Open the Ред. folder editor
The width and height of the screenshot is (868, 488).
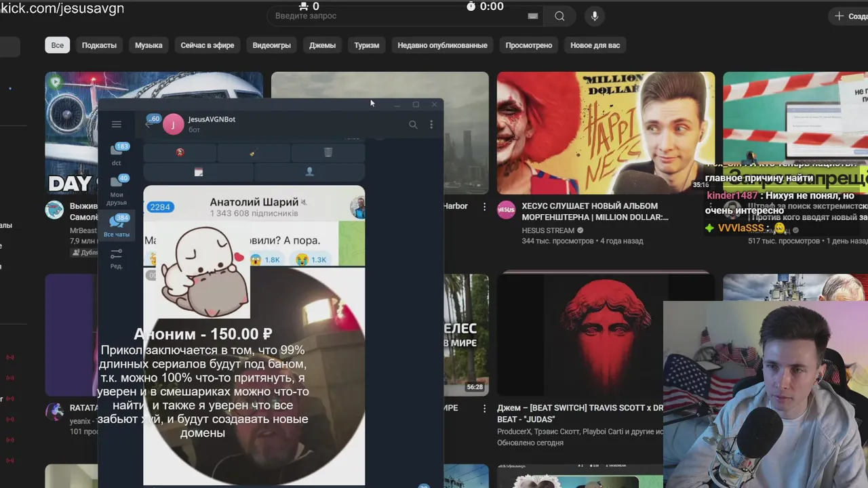tap(117, 258)
